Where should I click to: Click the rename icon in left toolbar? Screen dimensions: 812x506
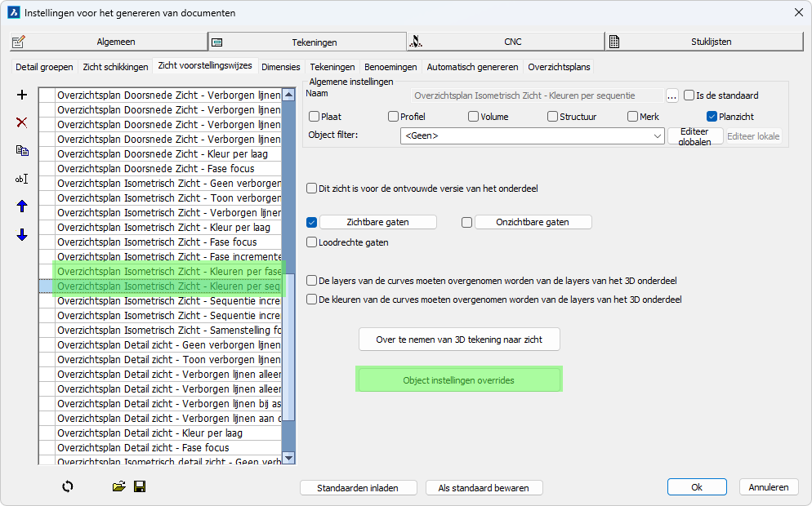22,179
